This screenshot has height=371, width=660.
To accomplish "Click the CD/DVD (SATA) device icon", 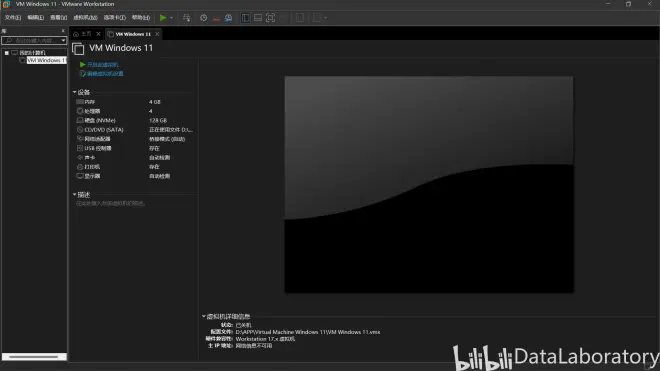I will point(80,130).
